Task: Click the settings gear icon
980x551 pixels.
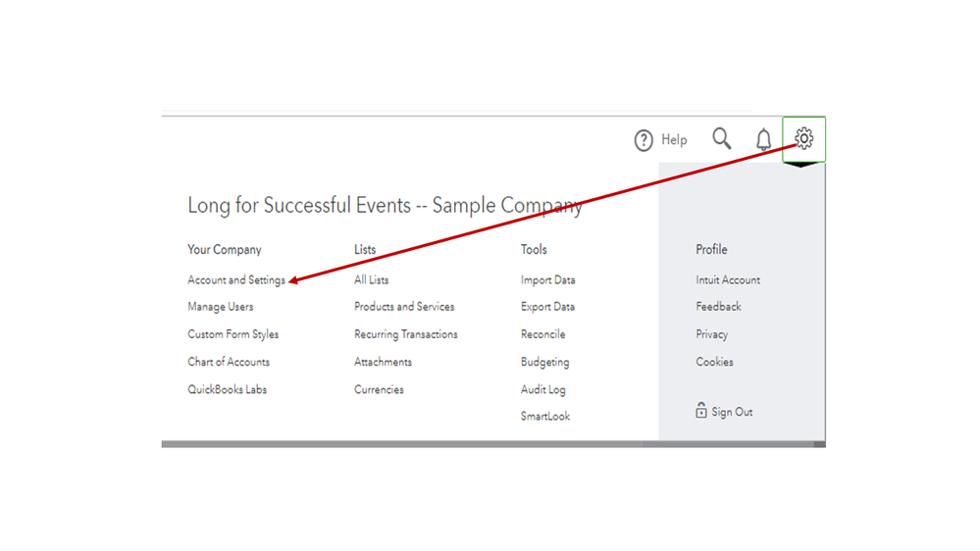Action: coord(803,139)
